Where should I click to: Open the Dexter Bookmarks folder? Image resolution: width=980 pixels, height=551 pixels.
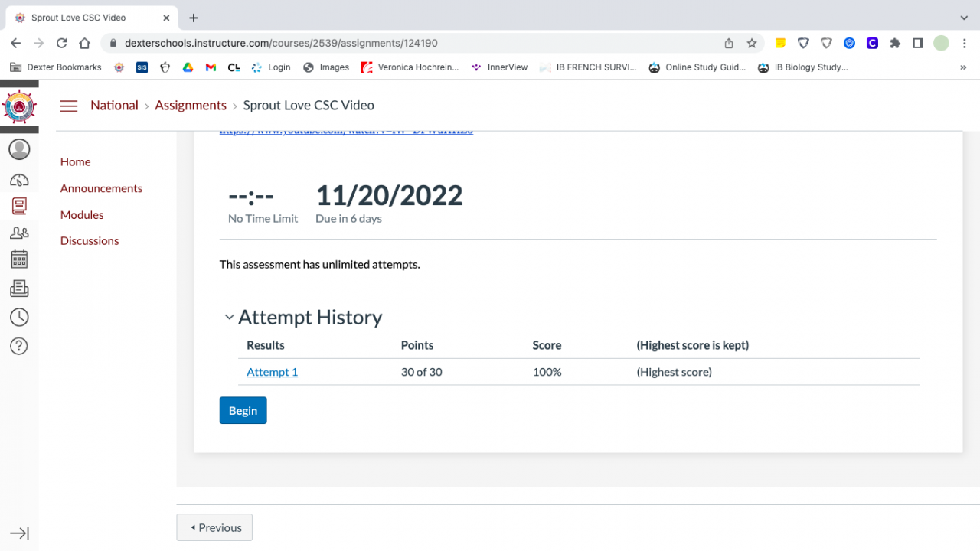tap(56, 67)
